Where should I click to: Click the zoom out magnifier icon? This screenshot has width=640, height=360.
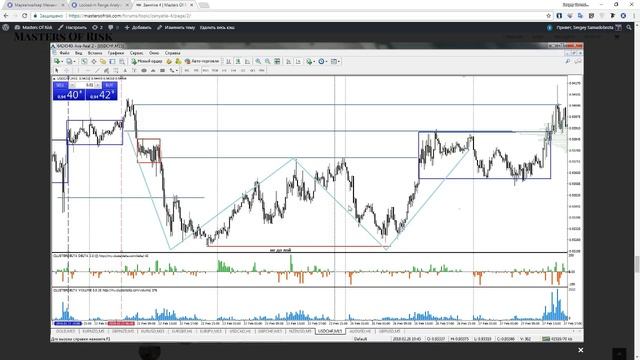pos(267,61)
